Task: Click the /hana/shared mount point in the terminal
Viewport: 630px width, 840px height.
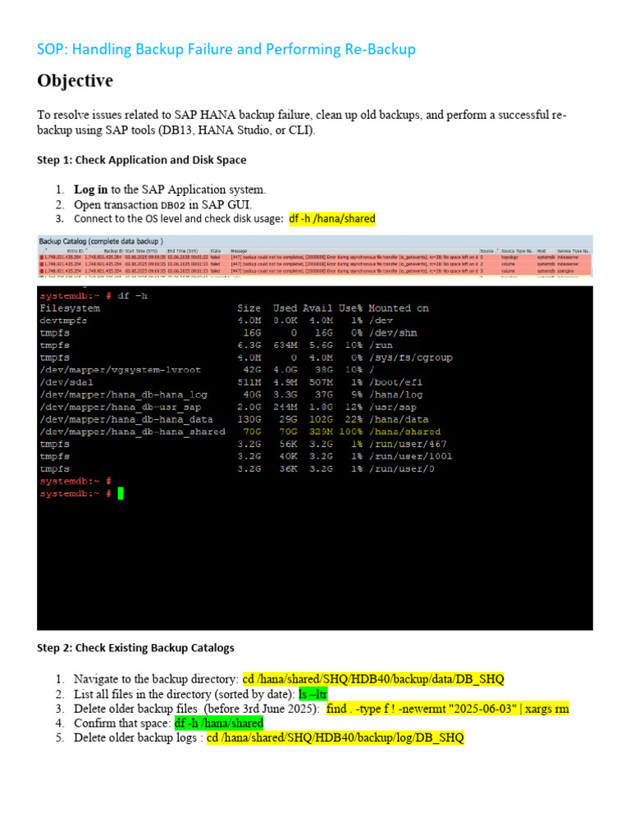Action: 404,431
